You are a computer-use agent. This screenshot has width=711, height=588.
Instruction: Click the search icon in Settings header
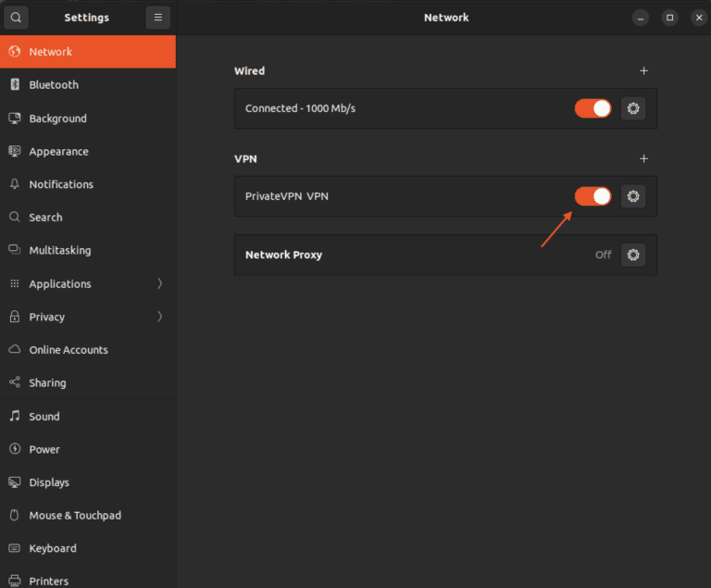[16, 18]
